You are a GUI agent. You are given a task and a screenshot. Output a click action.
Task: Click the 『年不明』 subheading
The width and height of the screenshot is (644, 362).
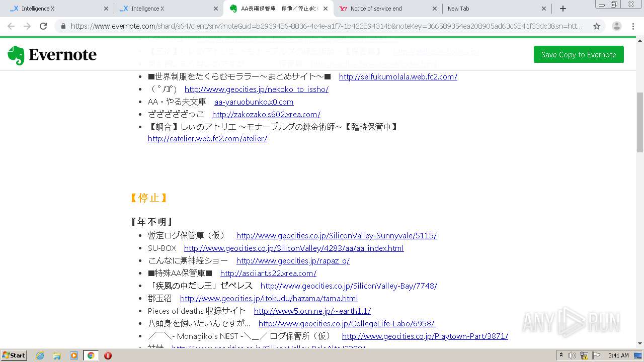pyautogui.click(x=152, y=222)
